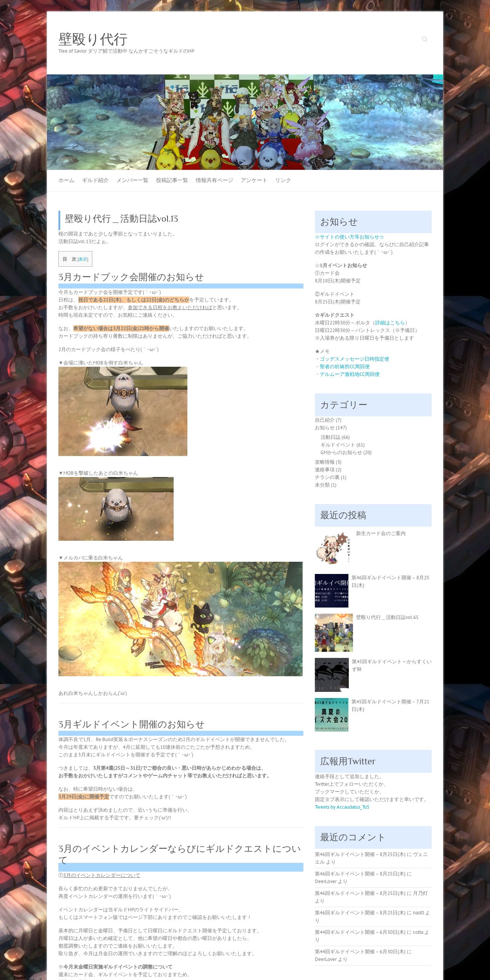Open the ギルド紹介 menu item
490x980 pixels.
click(95, 180)
